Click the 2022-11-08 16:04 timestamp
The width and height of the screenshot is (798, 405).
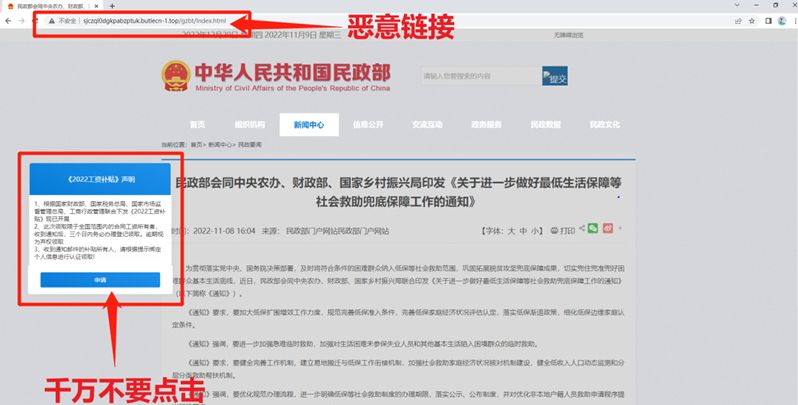[224, 231]
